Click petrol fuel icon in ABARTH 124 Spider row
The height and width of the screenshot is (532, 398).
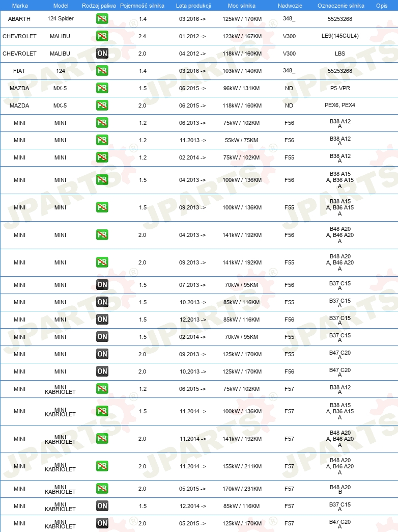coord(102,19)
